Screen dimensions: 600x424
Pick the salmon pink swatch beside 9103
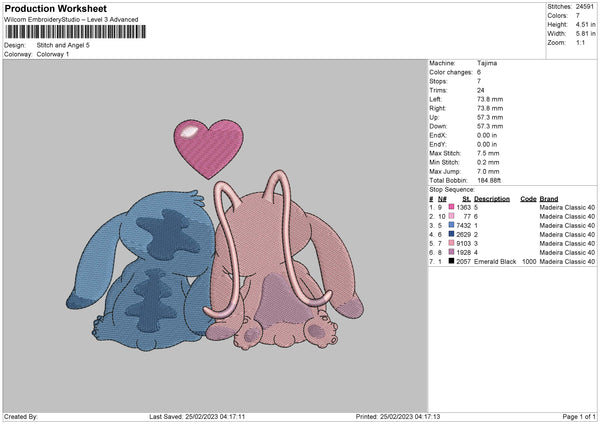point(451,243)
